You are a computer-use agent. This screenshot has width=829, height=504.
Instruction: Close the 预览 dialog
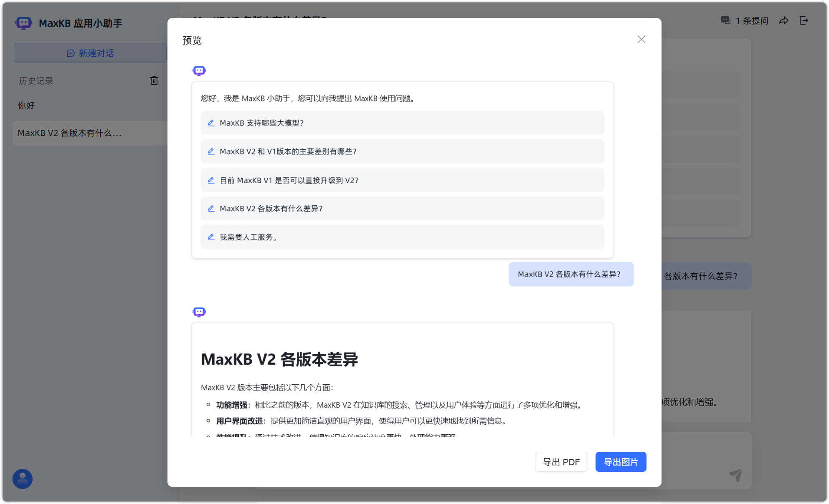641,39
